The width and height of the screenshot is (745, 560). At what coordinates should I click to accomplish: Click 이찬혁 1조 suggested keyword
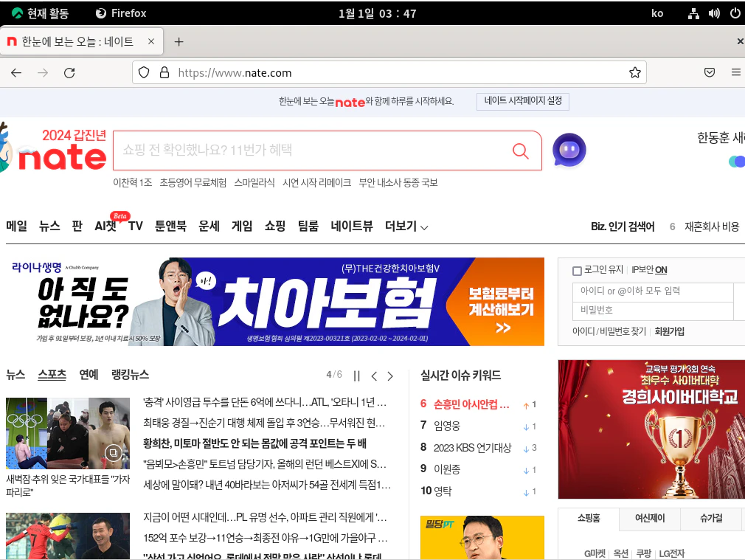[x=133, y=182]
